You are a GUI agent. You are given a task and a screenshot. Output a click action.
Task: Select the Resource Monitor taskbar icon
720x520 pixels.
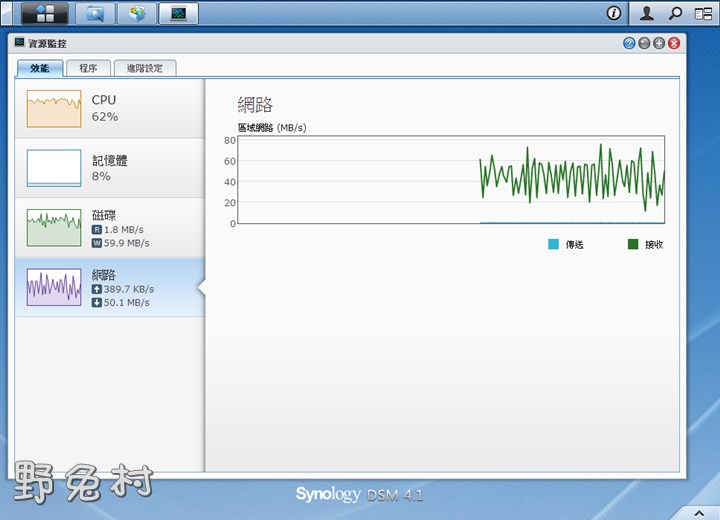[179, 13]
